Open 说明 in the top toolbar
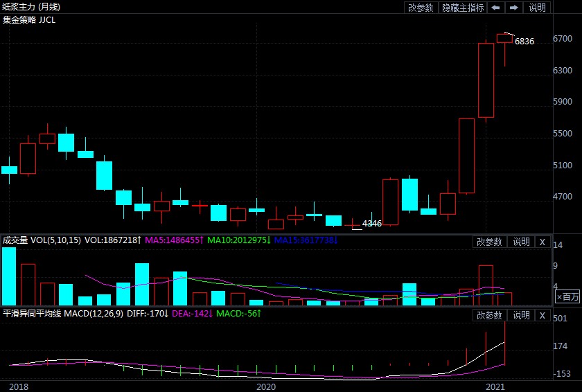 (538, 8)
